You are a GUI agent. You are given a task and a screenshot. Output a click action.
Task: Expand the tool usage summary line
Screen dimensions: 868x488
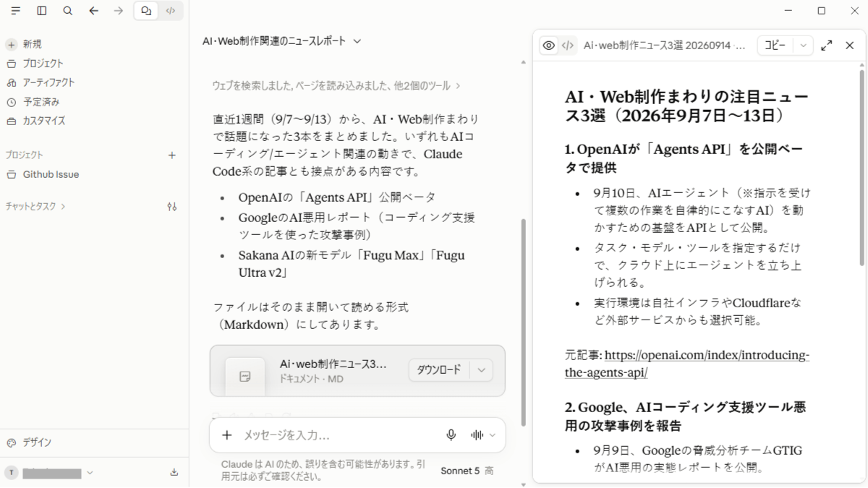pos(336,85)
